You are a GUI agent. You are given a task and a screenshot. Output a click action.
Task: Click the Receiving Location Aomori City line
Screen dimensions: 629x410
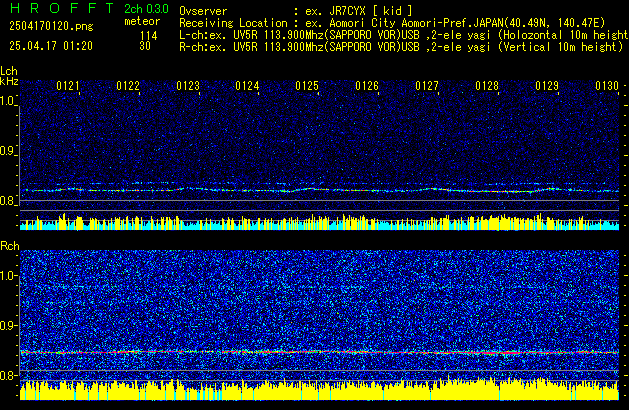(392, 23)
